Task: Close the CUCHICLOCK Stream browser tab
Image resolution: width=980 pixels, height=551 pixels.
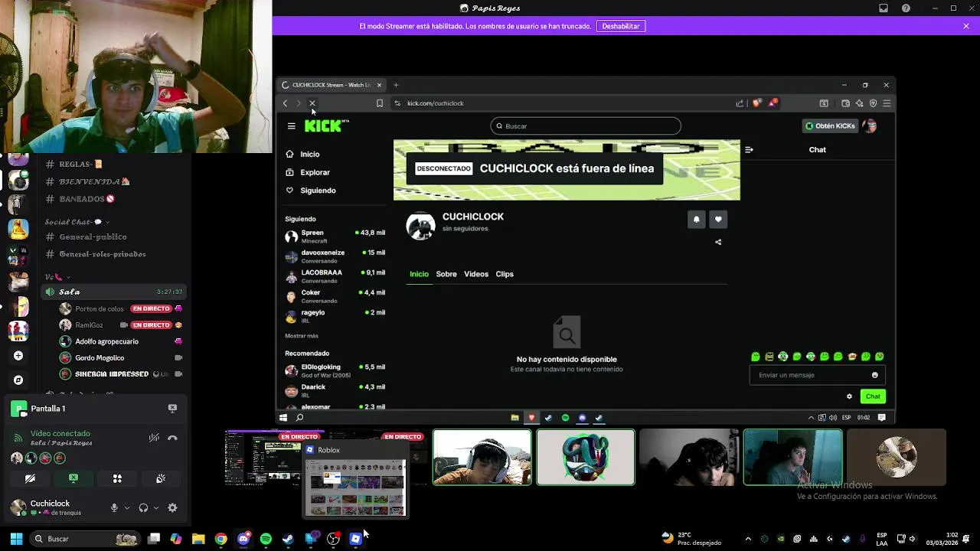Action: 379,85
